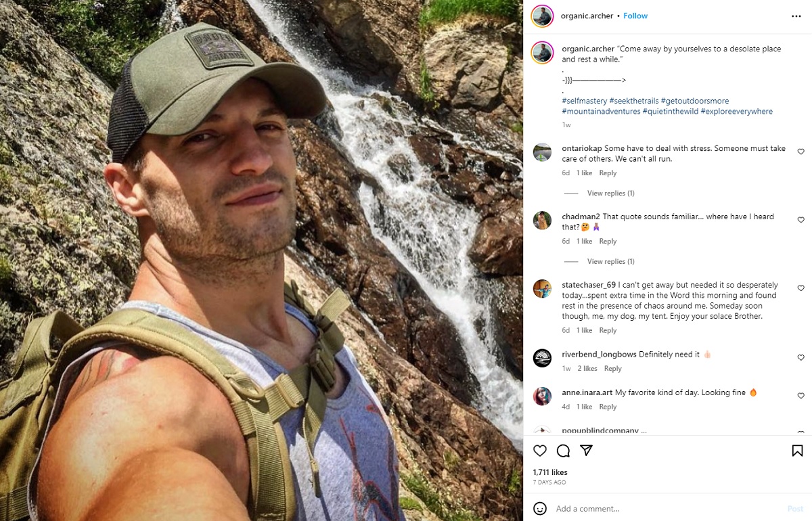Open emoji picker in comment box
Screen dimensions: 812x521
[x=540, y=508]
